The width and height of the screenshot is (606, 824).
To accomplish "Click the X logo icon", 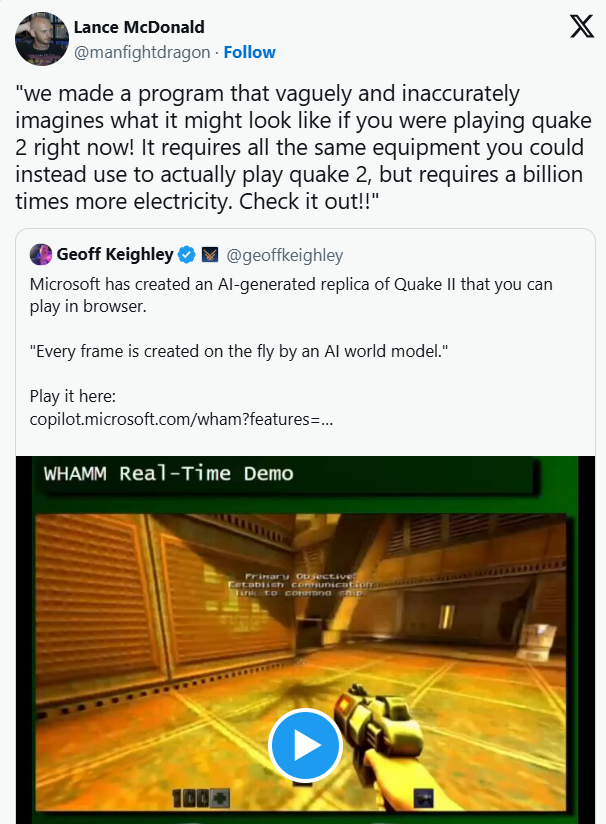I will click(x=581, y=26).
